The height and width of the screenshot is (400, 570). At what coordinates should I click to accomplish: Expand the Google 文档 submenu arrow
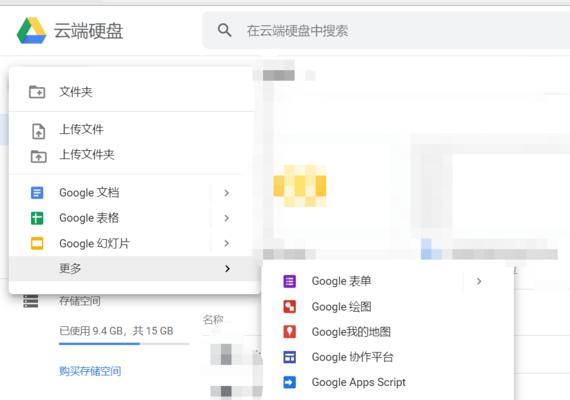(x=226, y=193)
